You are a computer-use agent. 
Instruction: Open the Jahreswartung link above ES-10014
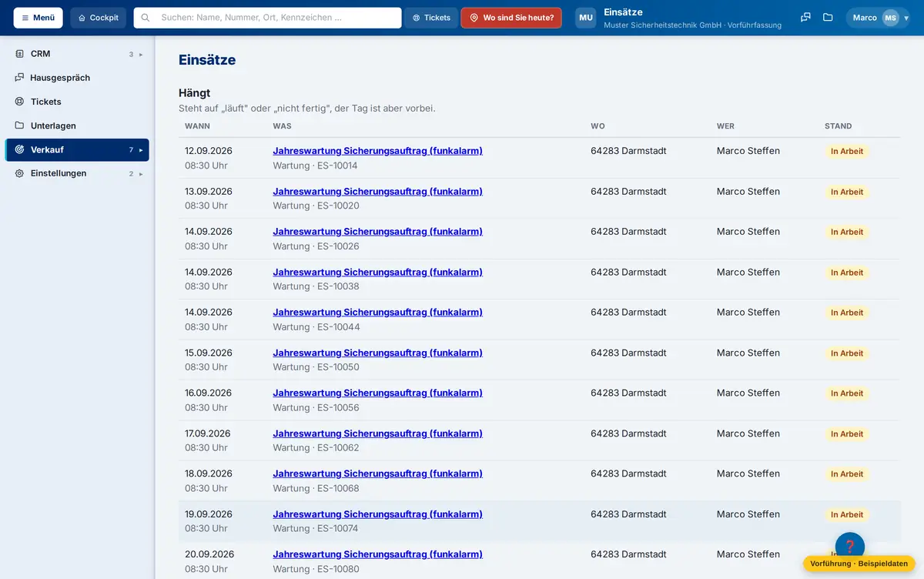point(378,151)
